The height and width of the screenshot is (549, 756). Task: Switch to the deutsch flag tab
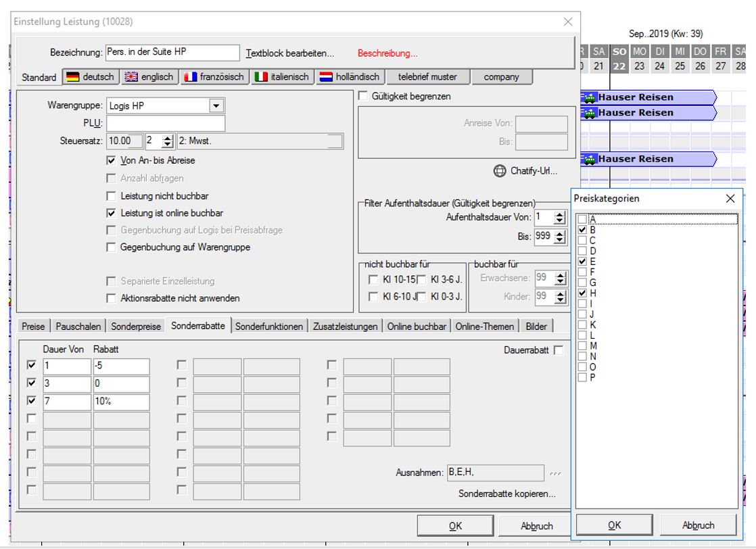click(x=90, y=77)
